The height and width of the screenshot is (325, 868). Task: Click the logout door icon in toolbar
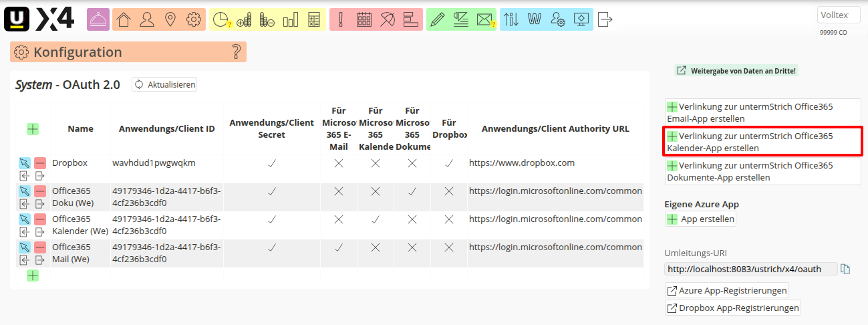605,19
